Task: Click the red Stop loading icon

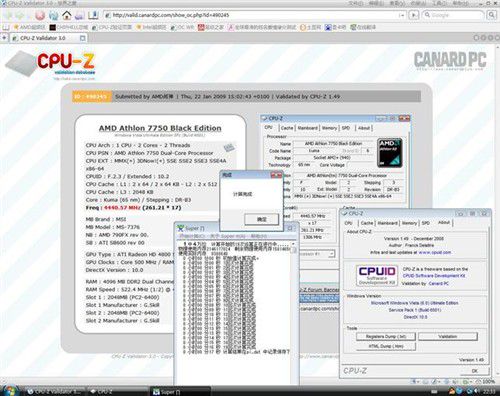Action: (40, 15)
